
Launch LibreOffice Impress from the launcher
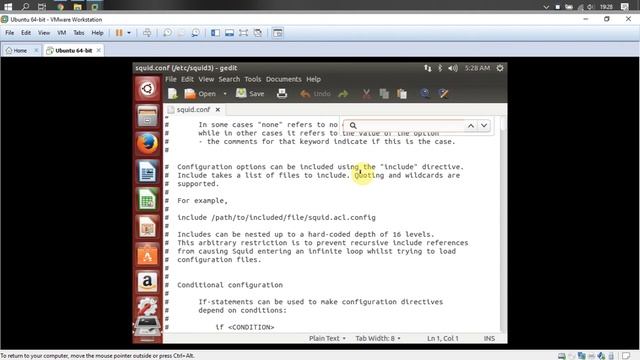[147, 227]
